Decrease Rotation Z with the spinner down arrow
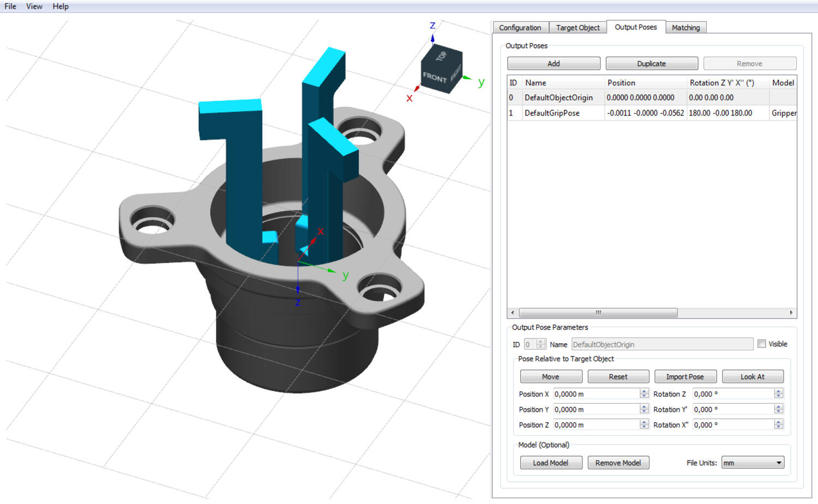Image resolution: width=818 pixels, height=504 pixels. (x=779, y=396)
